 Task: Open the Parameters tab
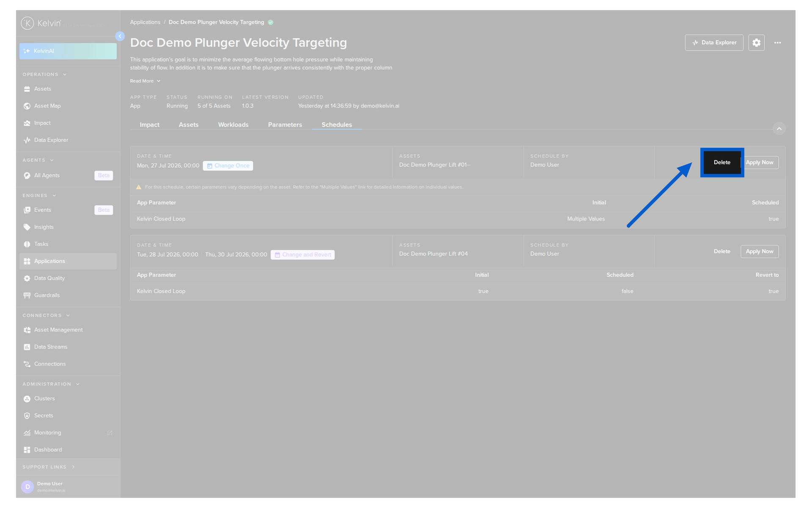point(285,125)
